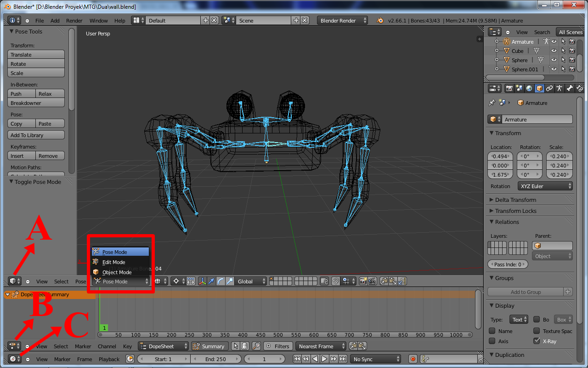
Task: Open the DopeSheet editor type selector
Action: tap(15, 346)
